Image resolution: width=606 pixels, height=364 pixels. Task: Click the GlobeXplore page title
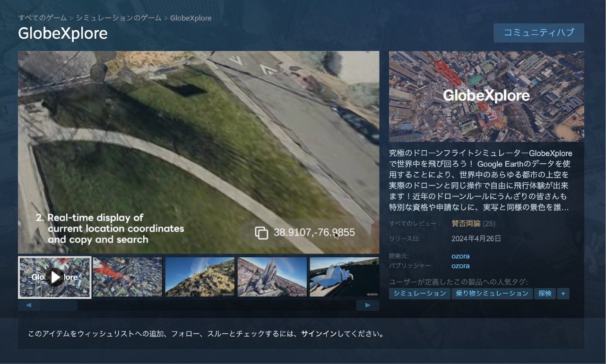[x=63, y=34]
